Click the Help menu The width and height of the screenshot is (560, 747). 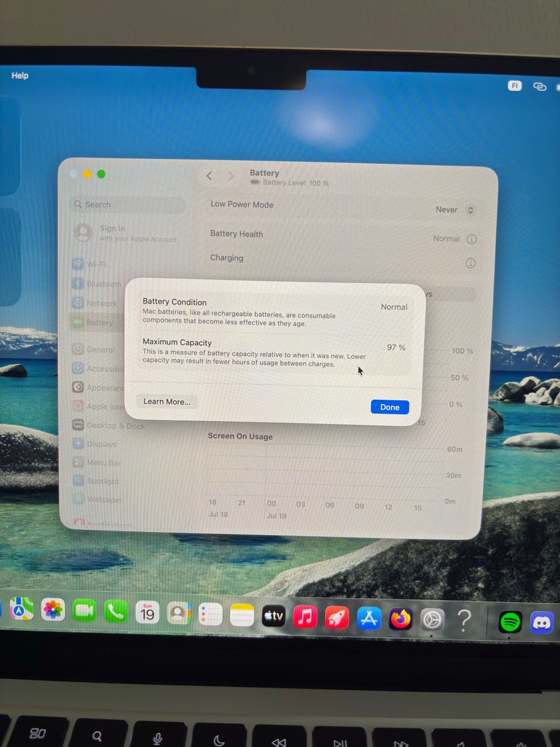[20, 75]
